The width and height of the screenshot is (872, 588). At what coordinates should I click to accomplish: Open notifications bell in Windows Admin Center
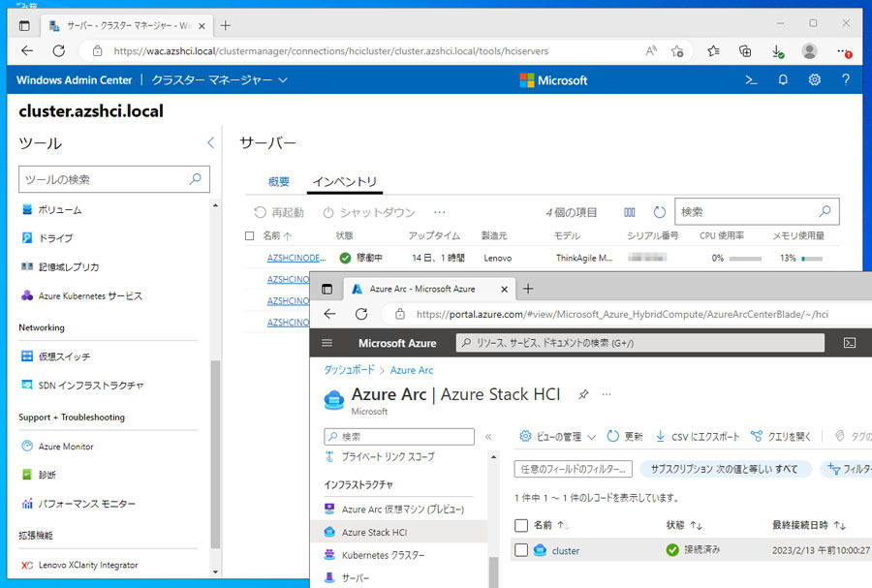(x=783, y=80)
